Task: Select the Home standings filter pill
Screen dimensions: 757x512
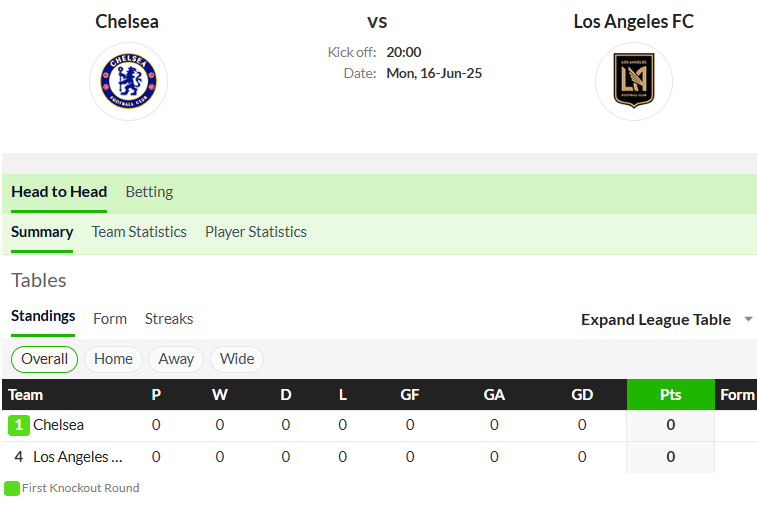Action: 113,360
